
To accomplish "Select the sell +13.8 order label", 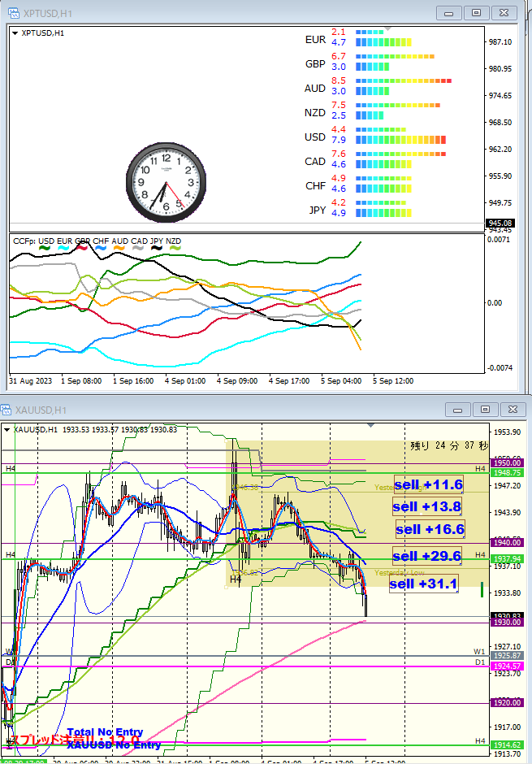I will (x=427, y=506).
